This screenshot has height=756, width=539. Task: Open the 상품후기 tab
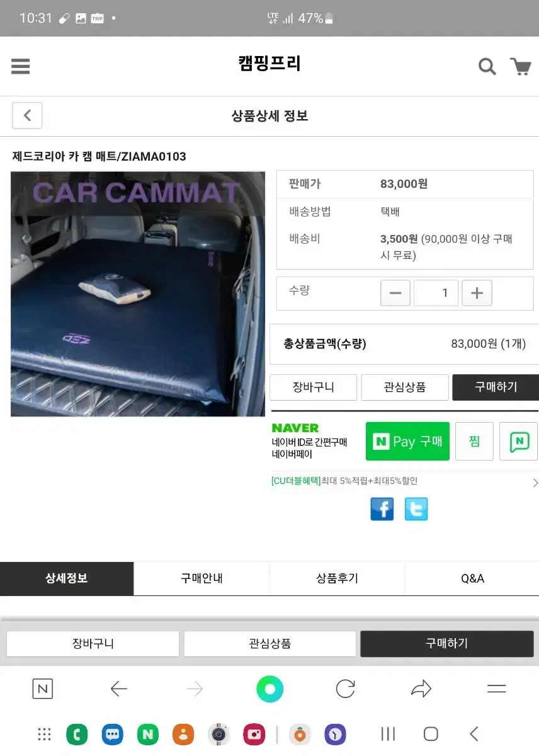click(337, 578)
